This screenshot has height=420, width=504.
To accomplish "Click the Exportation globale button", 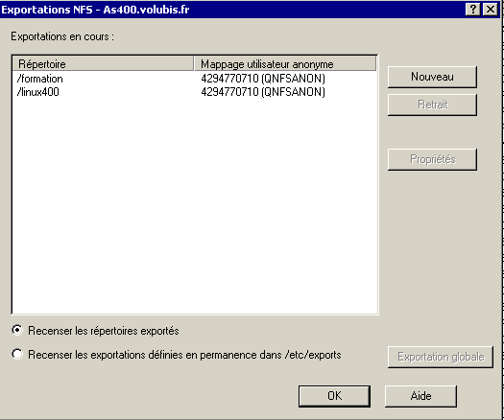I will [441, 357].
